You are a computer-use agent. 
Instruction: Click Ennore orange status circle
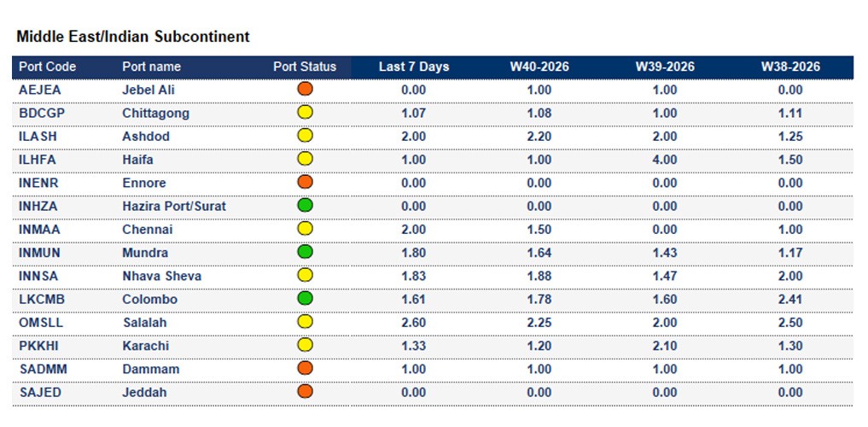[x=305, y=182]
